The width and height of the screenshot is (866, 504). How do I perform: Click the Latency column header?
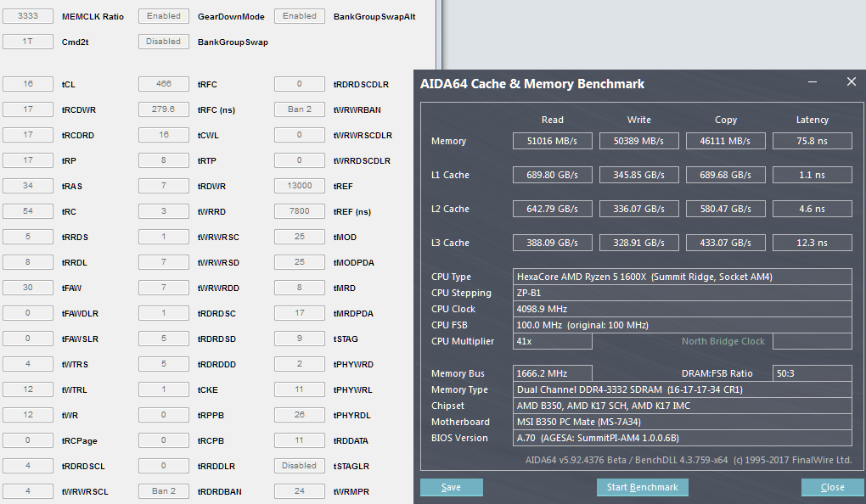(813, 120)
